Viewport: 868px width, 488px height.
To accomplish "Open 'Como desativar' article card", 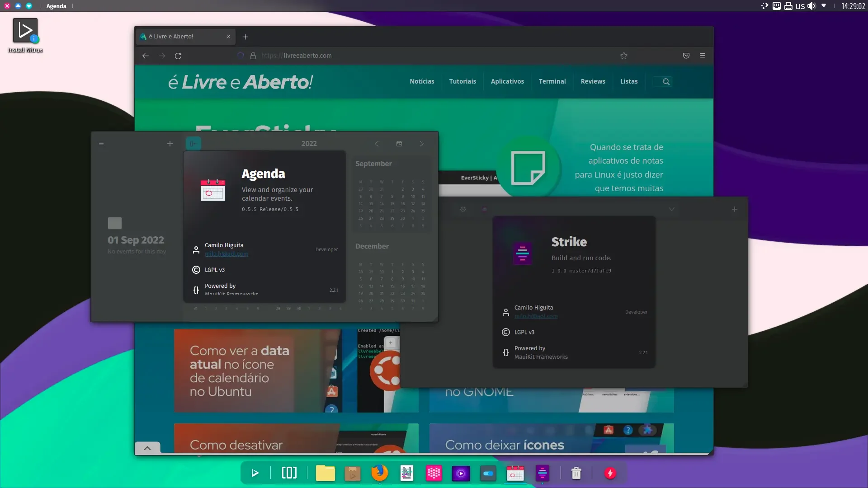I will [x=296, y=438].
